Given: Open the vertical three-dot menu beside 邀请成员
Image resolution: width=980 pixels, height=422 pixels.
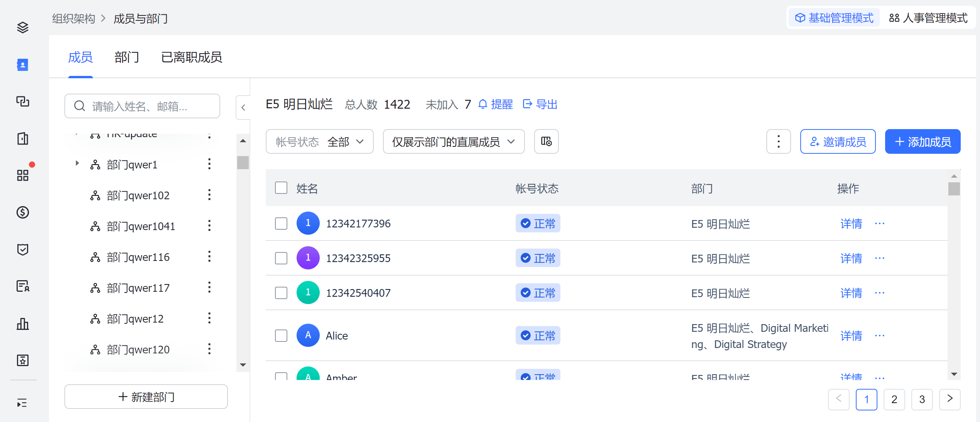Looking at the screenshot, I should click(779, 141).
